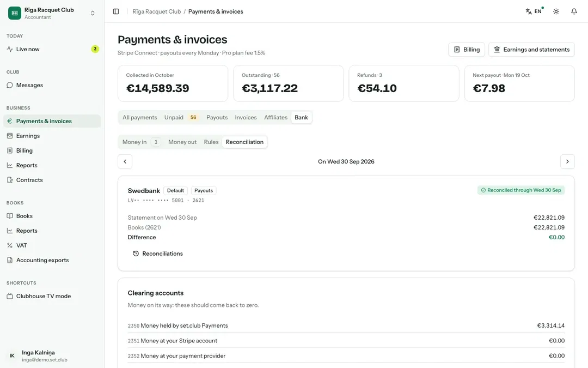Click the Statement on Wed 30 Sep amount €22,821.09
588x368 pixels.
click(549, 218)
